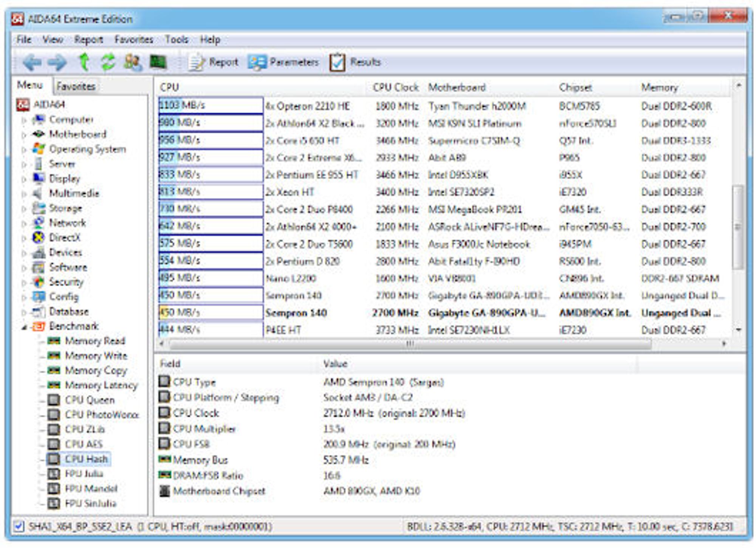Viewport: 756px width, 548px height.
Task: Select the Display tree icon
Action: pyautogui.click(x=39, y=178)
